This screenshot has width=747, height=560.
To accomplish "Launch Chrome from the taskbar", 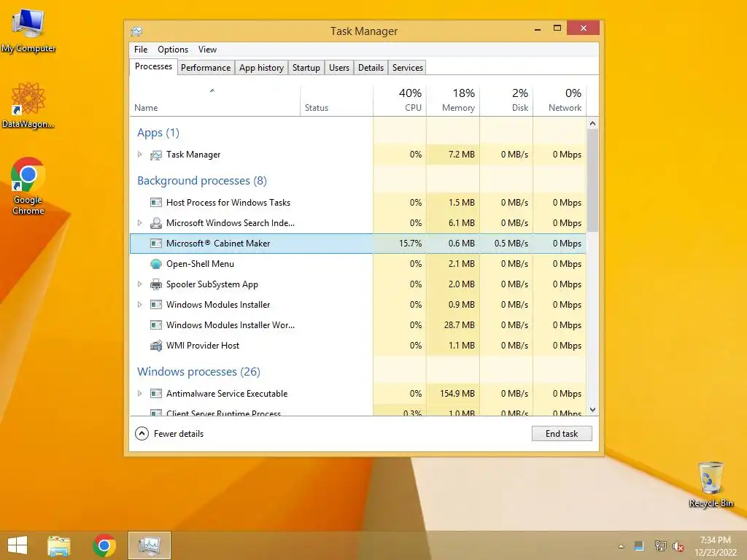I will [104, 545].
